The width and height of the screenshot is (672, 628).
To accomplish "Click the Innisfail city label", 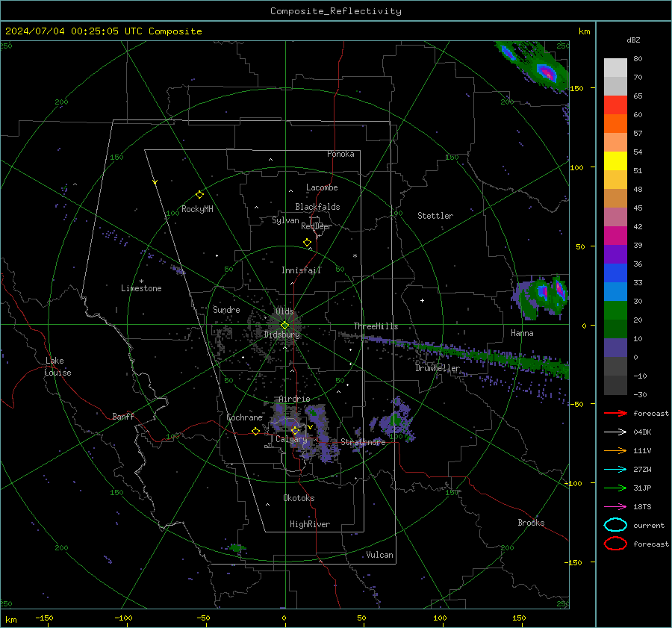I will pyautogui.click(x=301, y=270).
